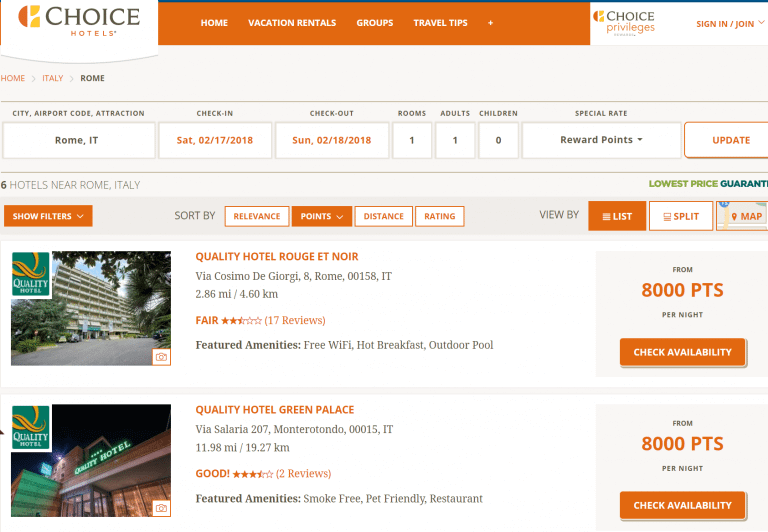Check availability for Rouge et Noir
This screenshot has height=532, width=768.
[x=682, y=352]
